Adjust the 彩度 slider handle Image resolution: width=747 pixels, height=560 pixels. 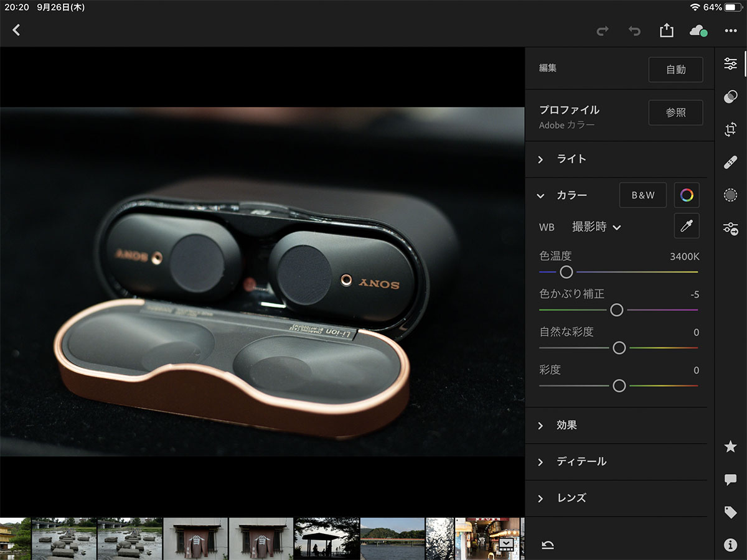point(619,386)
